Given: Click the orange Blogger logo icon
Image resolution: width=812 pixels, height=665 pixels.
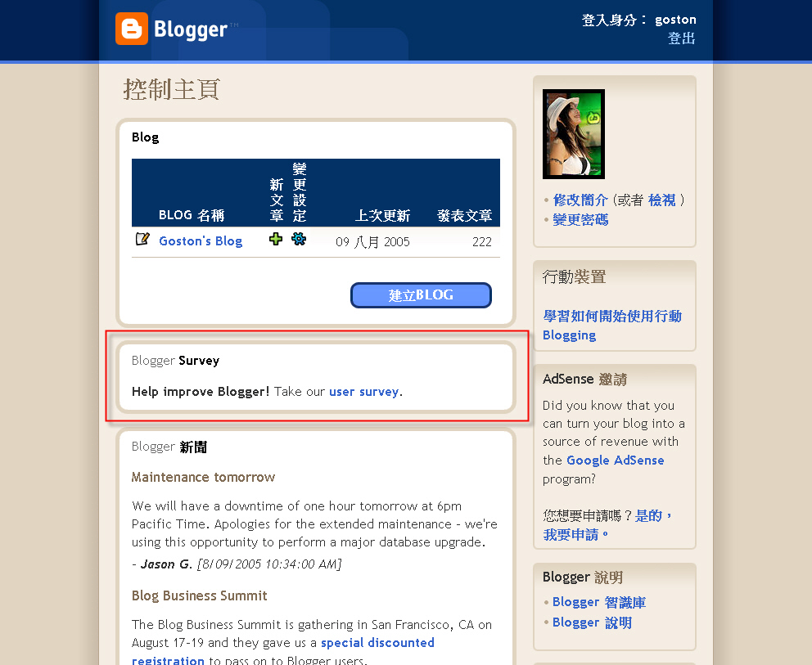Looking at the screenshot, I should pos(132,29).
